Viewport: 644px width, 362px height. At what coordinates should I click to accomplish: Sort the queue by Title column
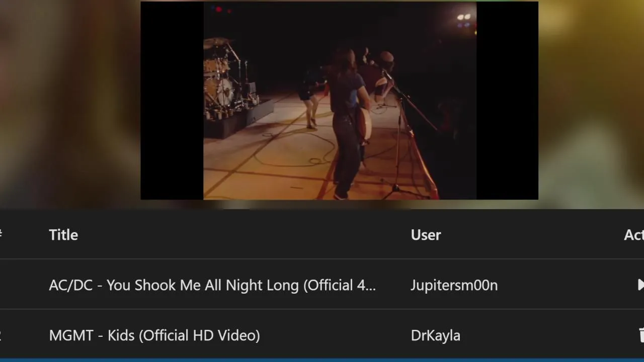[63, 235]
